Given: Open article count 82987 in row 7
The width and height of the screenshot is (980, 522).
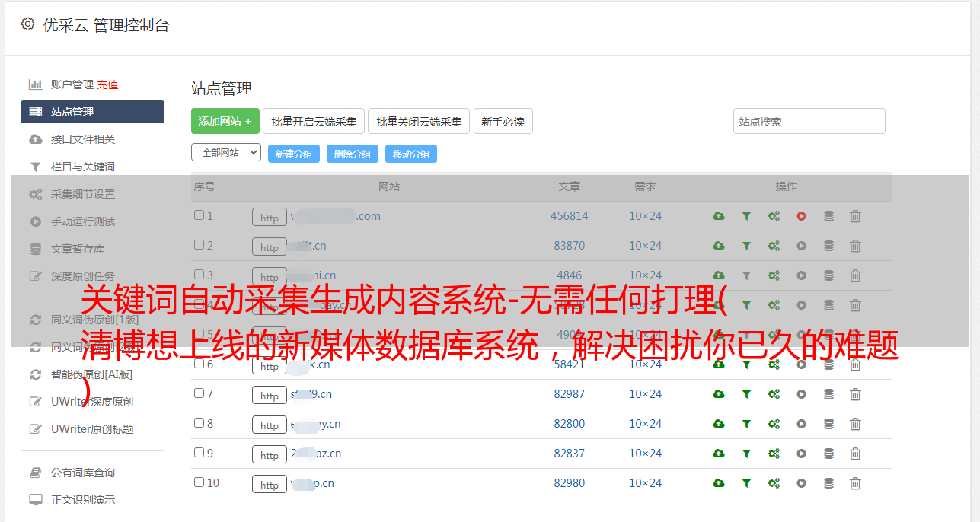Looking at the screenshot, I should (x=570, y=394).
